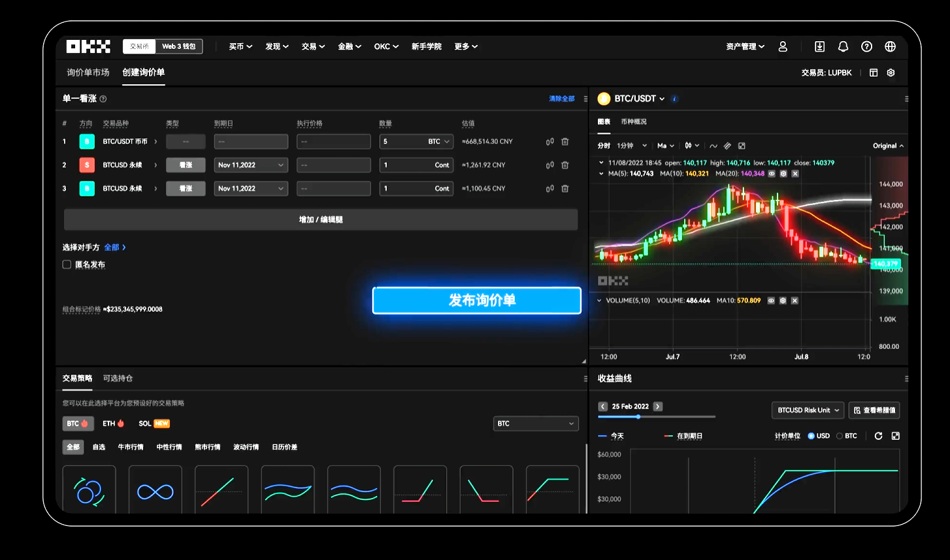Click the copy-leg icon in row 1
Image resolution: width=950 pixels, height=560 pixels.
pos(550,141)
